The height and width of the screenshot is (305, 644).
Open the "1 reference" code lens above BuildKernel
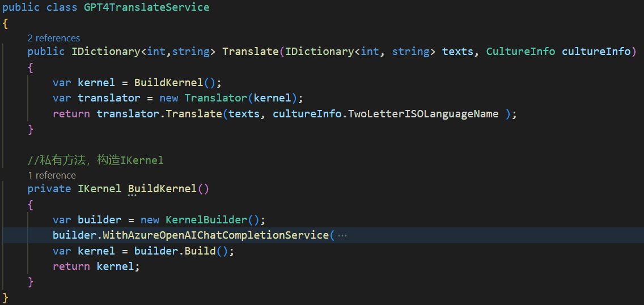click(x=52, y=175)
